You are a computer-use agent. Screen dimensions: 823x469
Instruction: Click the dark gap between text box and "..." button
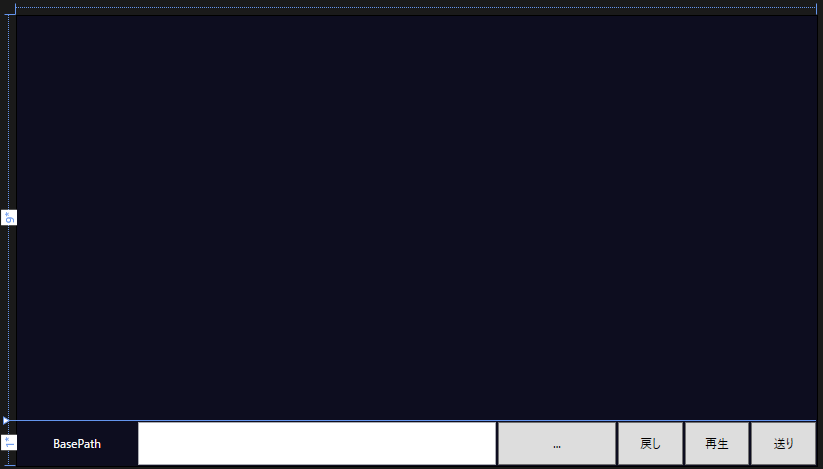point(497,443)
